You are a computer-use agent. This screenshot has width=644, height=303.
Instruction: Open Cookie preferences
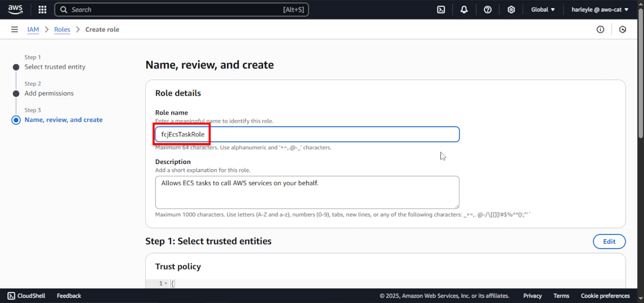(605, 296)
